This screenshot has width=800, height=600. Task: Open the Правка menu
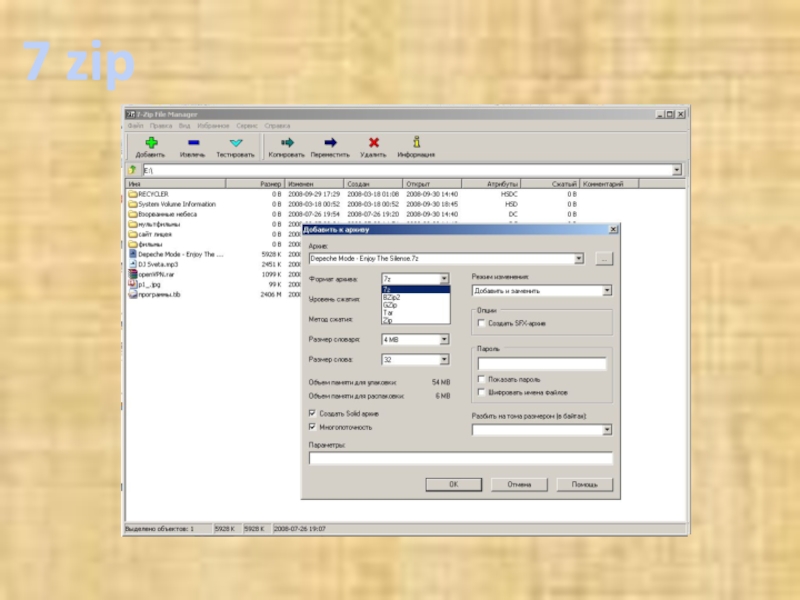161,126
